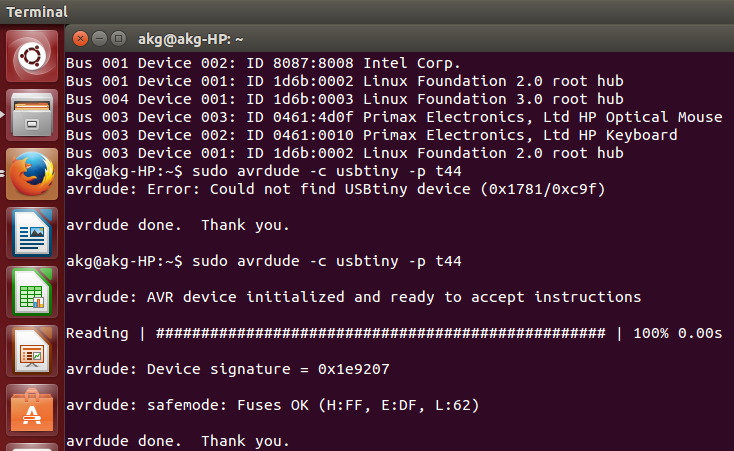Close the akg@akg-HP terminal window

80,39
